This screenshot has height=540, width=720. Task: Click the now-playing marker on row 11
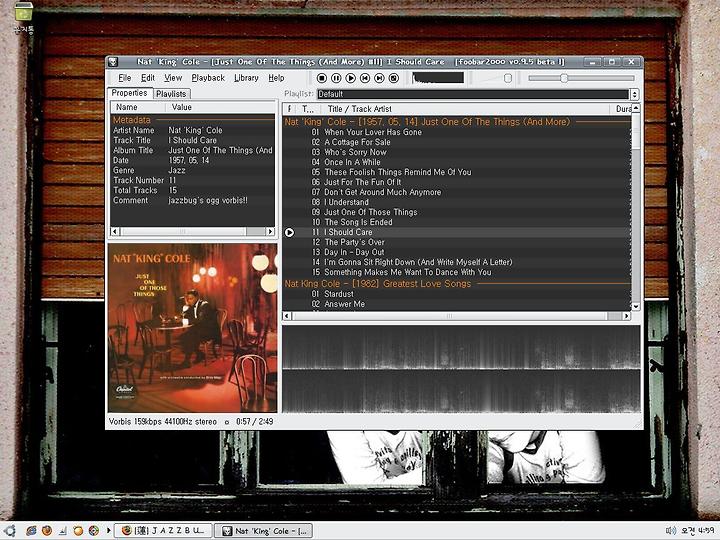pos(289,232)
